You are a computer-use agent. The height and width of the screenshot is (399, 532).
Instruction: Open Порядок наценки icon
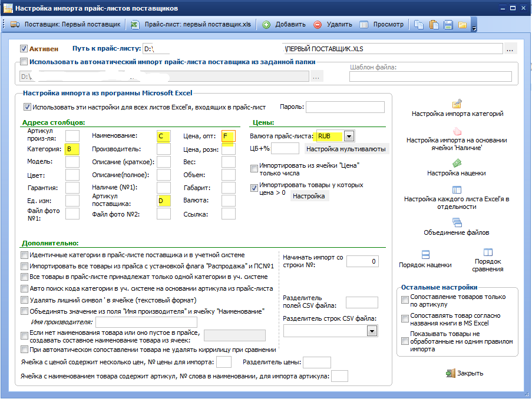point(425,254)
